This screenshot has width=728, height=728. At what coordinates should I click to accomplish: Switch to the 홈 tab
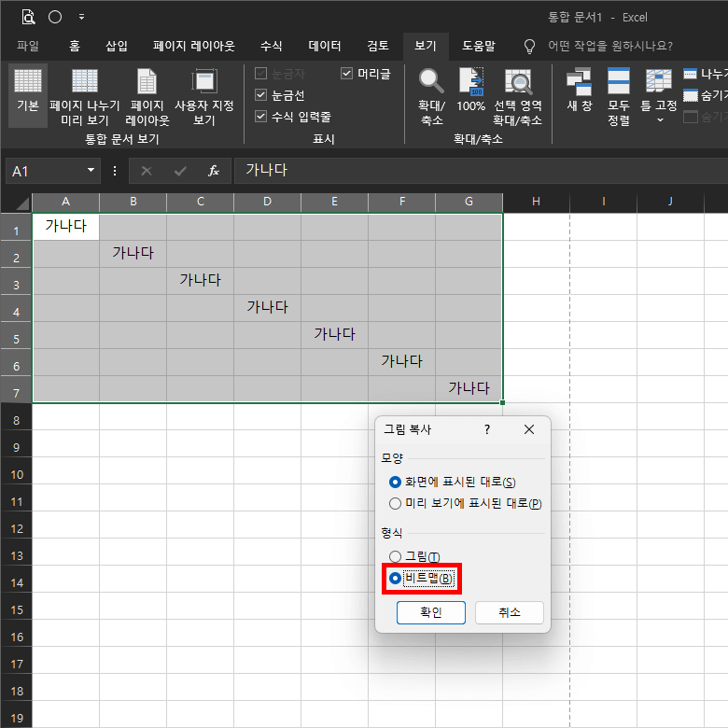pos(75,46)
